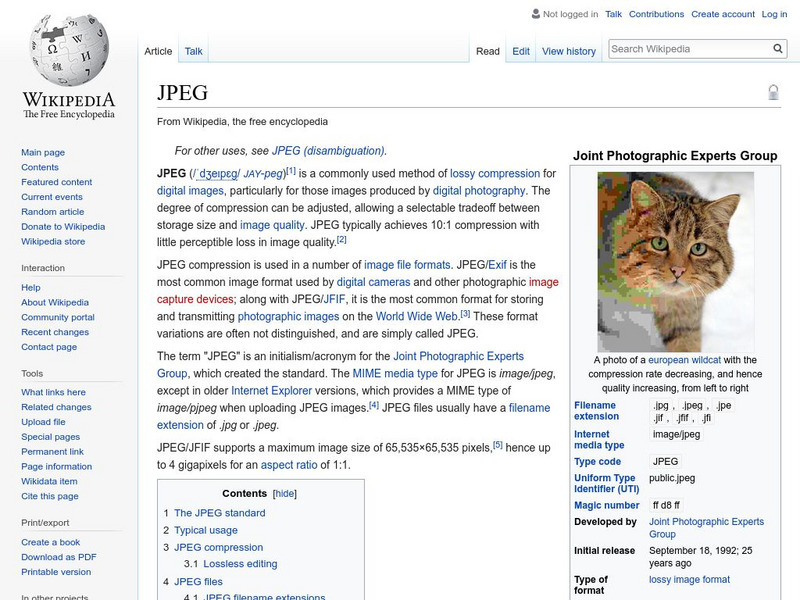Follow the Internet Explorer link
This screenshot has height=600, width=800.
coord(271,391)
